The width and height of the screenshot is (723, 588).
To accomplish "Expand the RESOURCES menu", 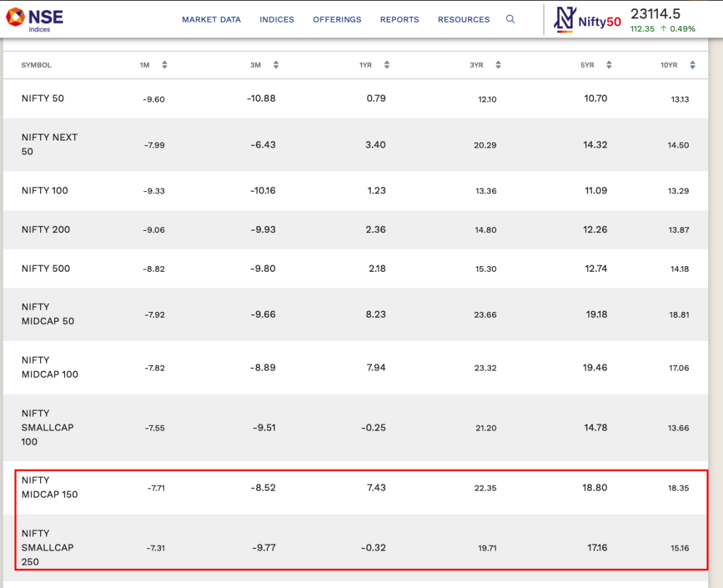I will point(463,20).
